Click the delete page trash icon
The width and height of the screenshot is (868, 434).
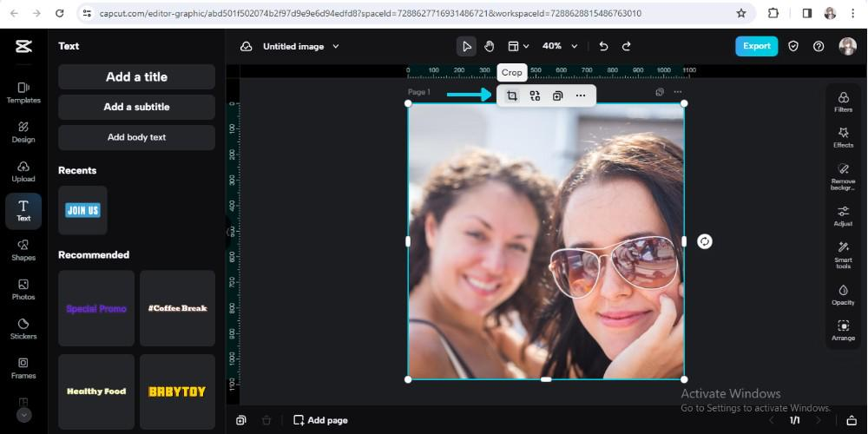(266, 420)
